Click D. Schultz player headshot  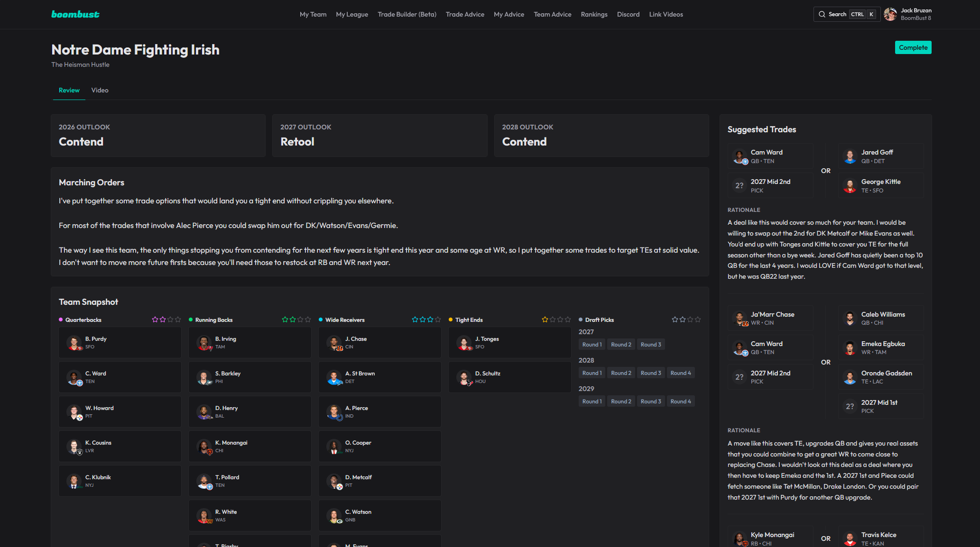(464, 377)
